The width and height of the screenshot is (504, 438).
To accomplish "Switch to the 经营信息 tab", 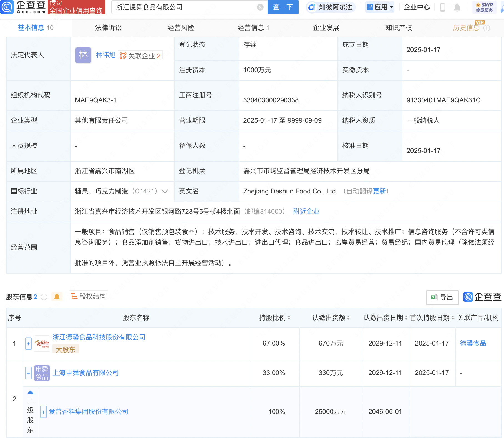I will (x=253, y=28).
